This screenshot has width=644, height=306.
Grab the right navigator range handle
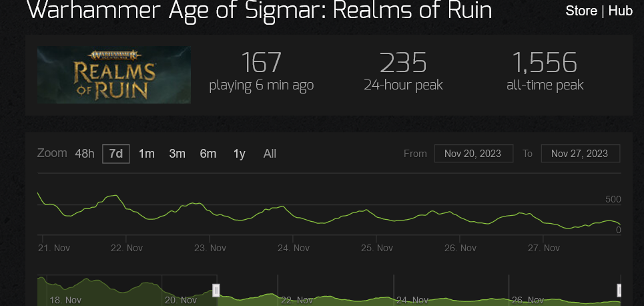click(x=620, y=291)
